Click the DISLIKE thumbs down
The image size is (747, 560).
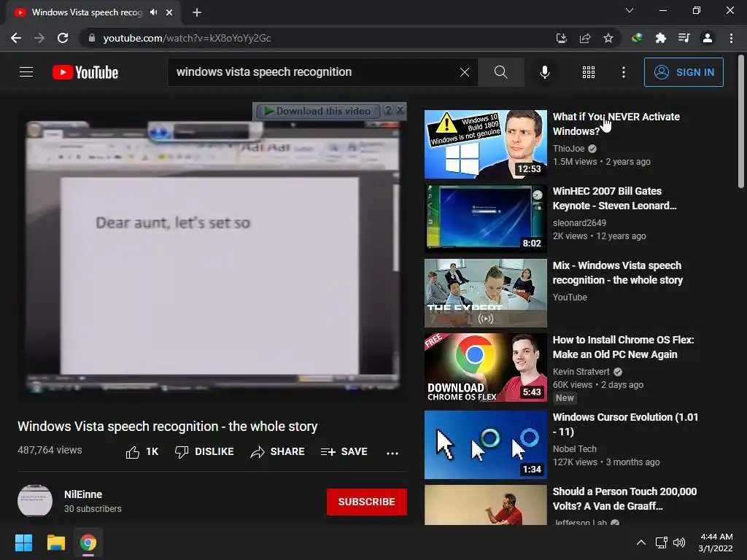tap(204, 452)
